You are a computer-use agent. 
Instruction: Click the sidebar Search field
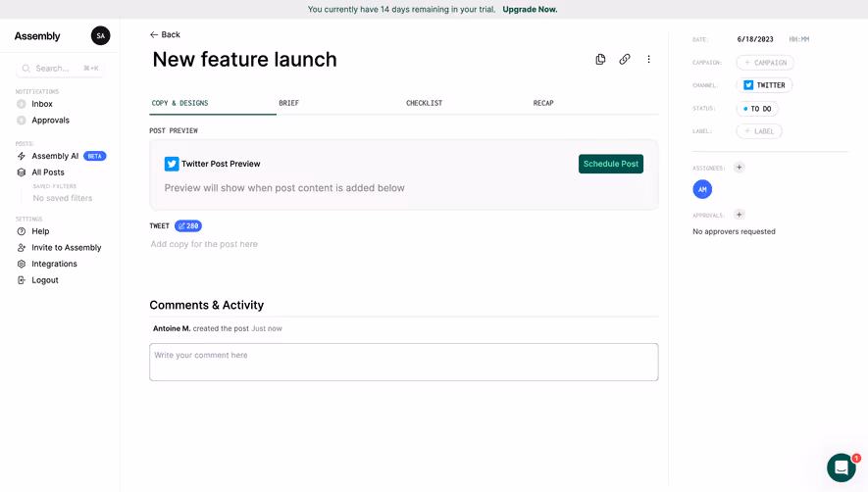pos(60,68)
